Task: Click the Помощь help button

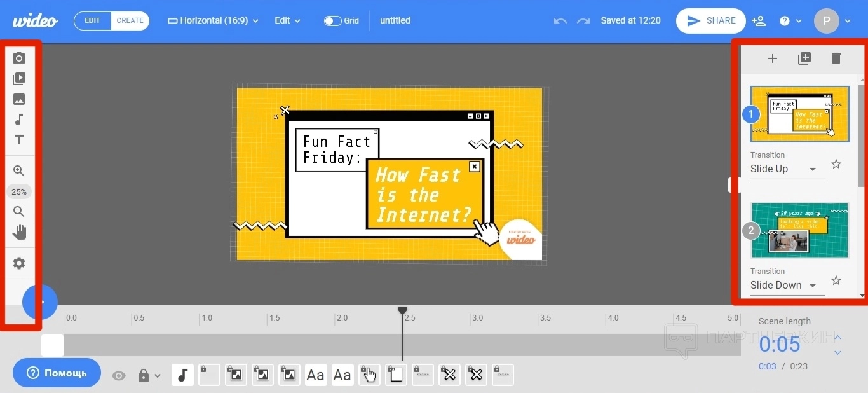Action: (x=57, y=373)
